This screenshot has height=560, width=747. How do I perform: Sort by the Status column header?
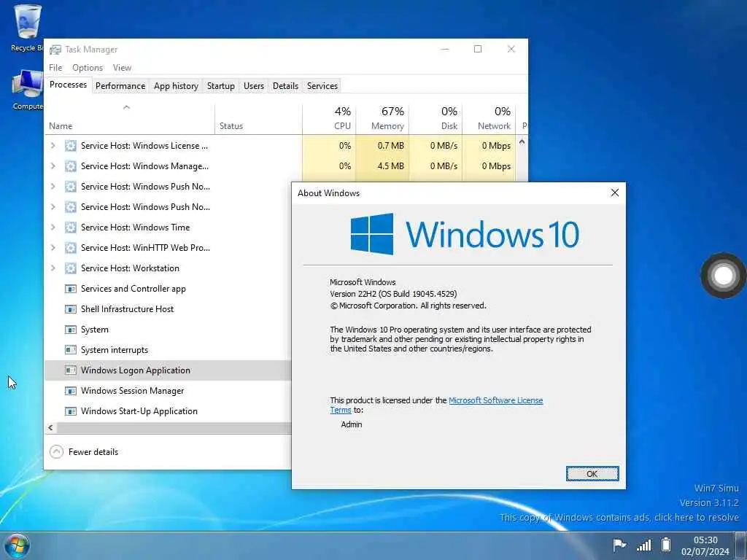[x=259, y=119]
